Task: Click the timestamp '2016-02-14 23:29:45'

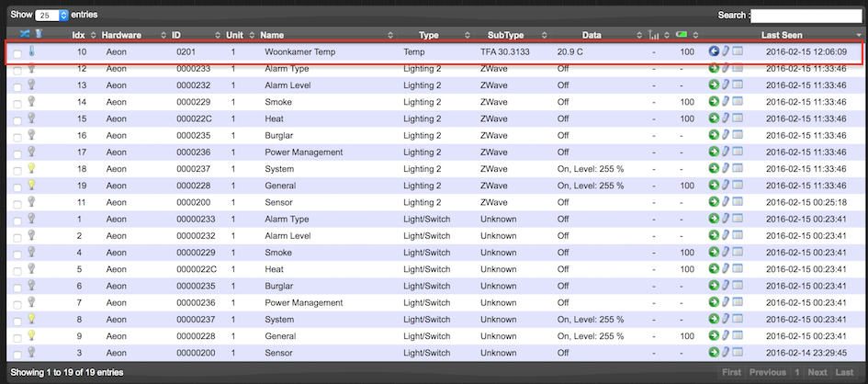Action: coord(806,352)
